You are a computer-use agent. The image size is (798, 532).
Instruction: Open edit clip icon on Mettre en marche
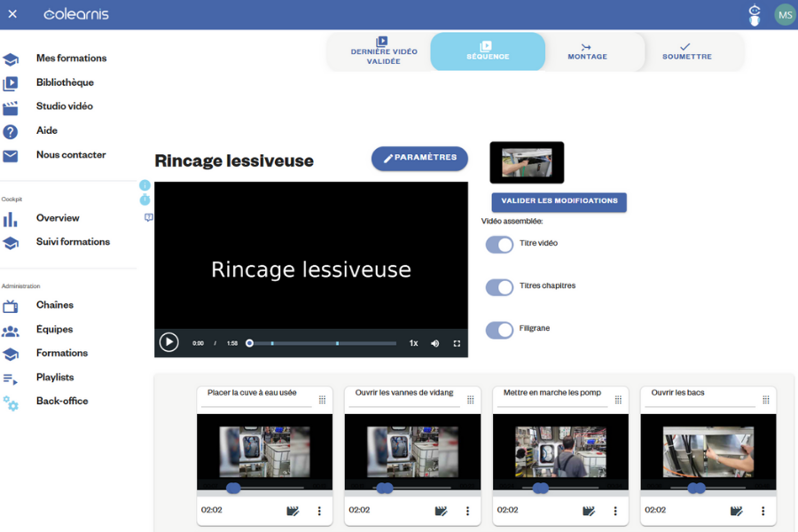pos(589,511)
